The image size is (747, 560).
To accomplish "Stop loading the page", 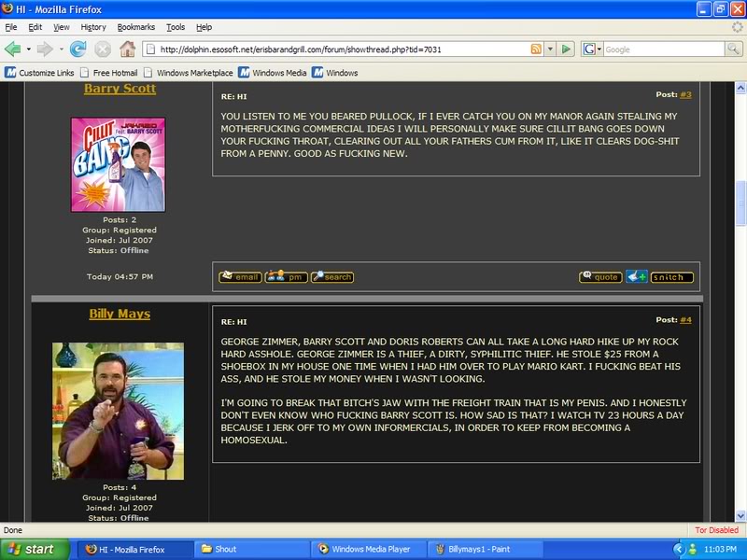I will click(103, 49).
